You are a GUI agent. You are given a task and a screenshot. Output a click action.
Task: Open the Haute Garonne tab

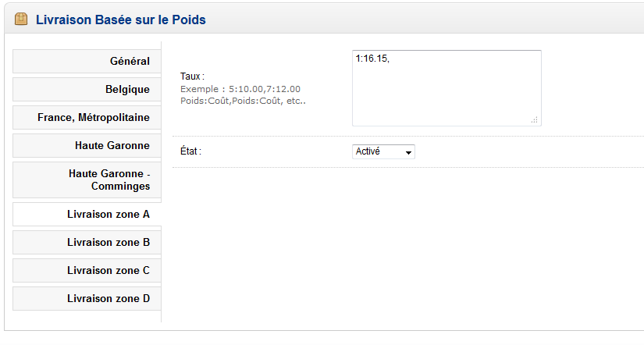click(112, 145)
